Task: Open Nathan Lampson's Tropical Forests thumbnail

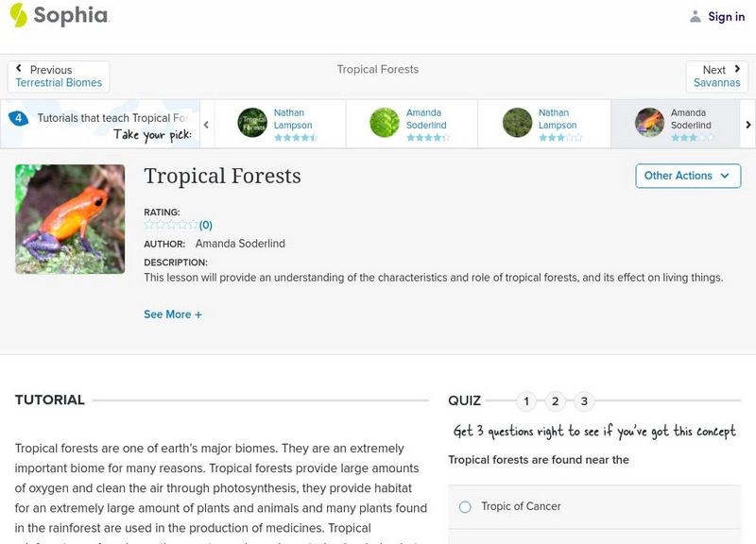Action: tap(250, 124)
